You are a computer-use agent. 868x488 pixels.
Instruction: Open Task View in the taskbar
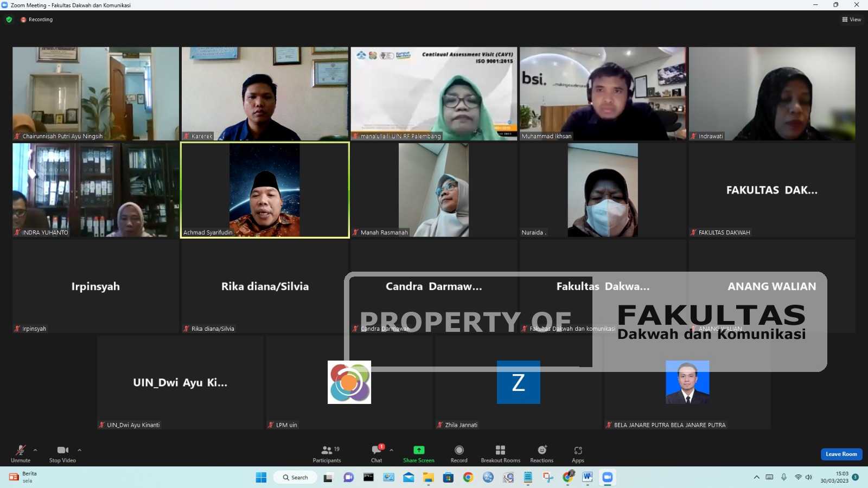(328, 477)
